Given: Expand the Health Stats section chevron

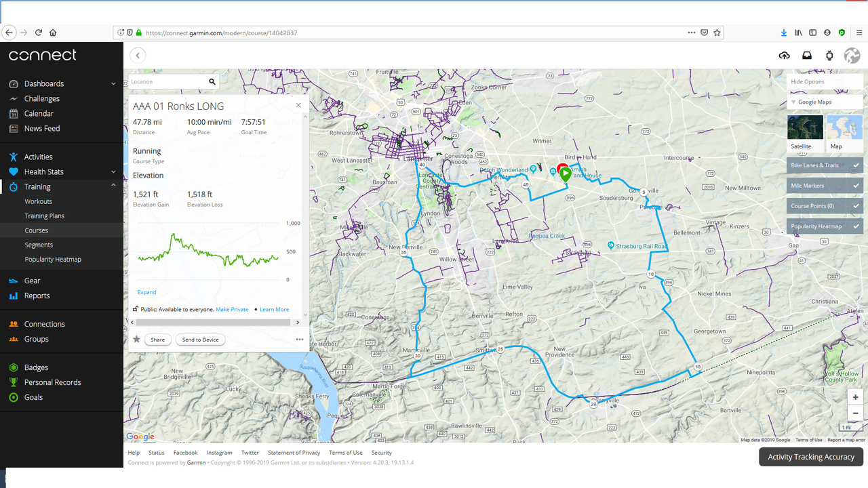Looking at the screenshot, I should [x=113, y=172].
